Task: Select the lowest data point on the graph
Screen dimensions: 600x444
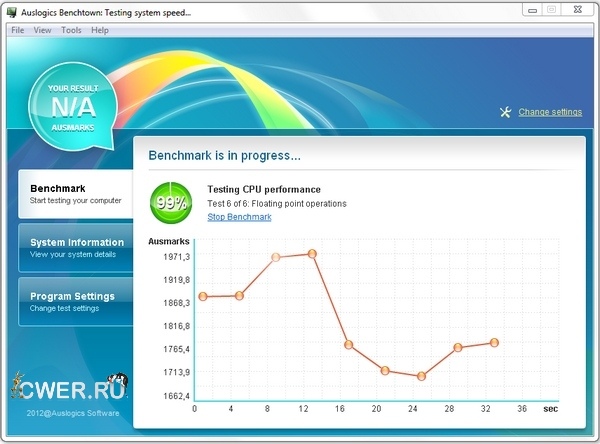Action: tap(422, 376)
